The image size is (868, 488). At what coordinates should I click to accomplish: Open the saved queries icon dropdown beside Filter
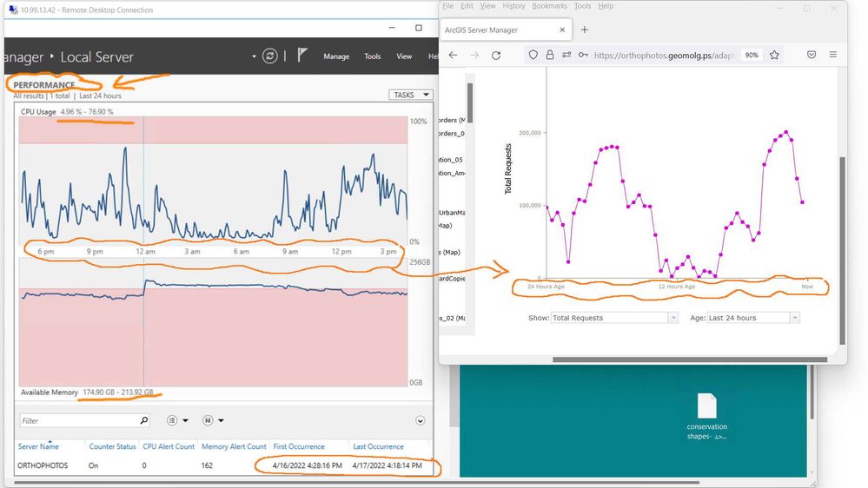213,420
